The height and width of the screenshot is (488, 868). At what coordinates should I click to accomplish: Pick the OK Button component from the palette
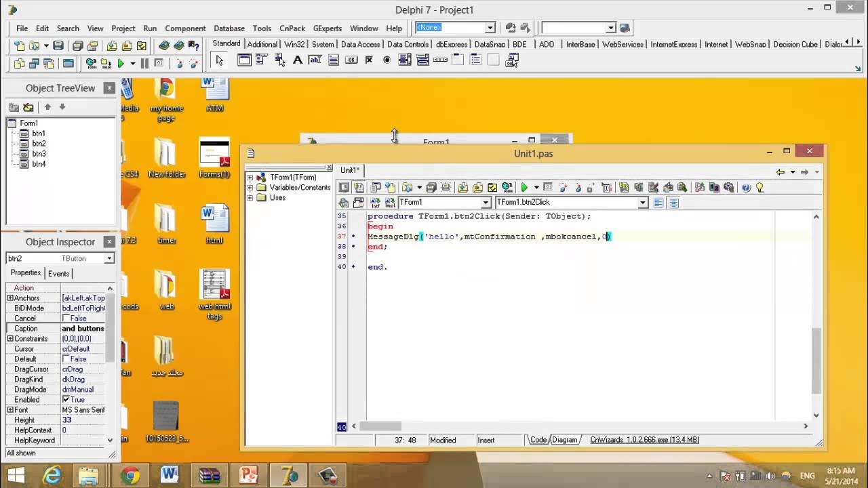tap(351, 60)
